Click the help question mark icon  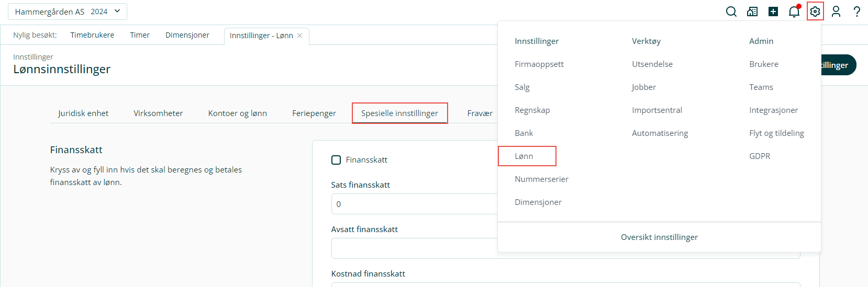pos(857,12)
